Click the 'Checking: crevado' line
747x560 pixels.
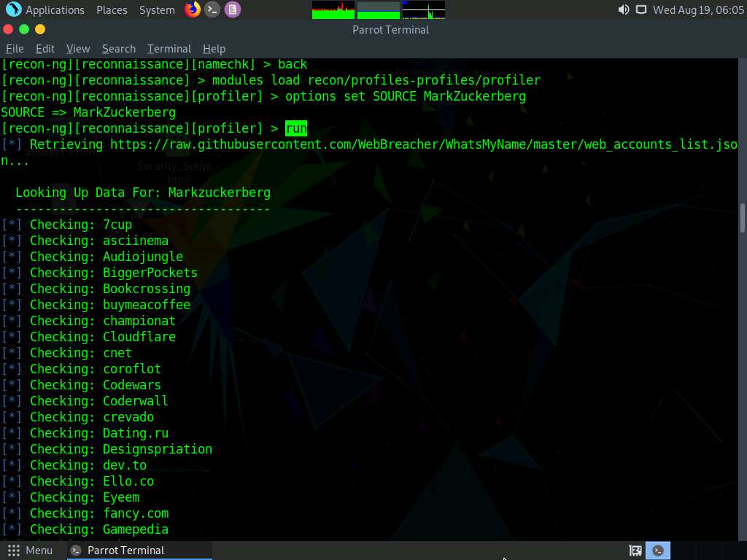(77, 417)
